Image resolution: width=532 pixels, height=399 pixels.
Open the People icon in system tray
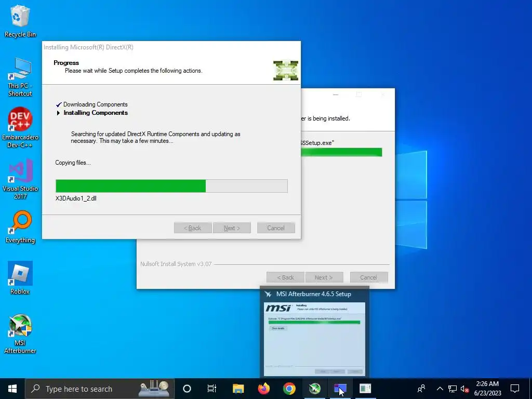coord(421,389)
